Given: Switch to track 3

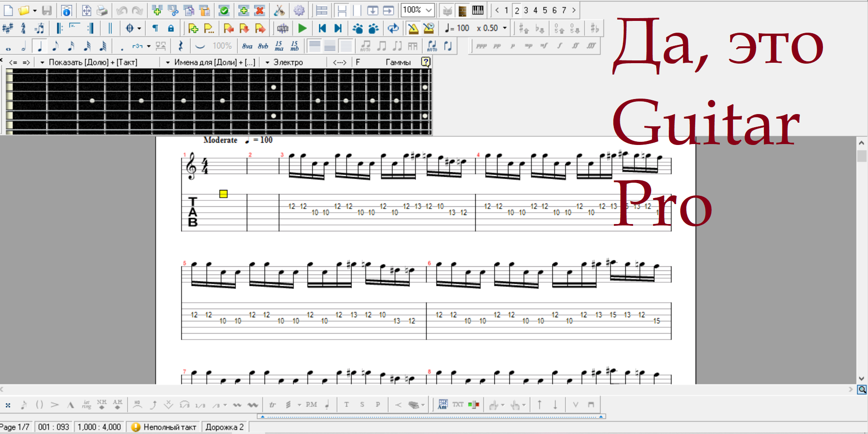Looking at the screenshot, I should point(526,10).
